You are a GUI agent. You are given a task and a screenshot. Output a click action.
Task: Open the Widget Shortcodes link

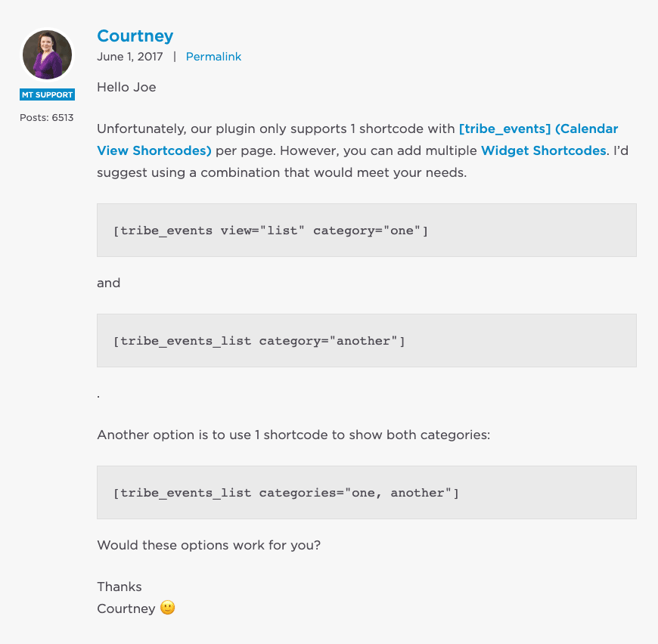[544, 150]
